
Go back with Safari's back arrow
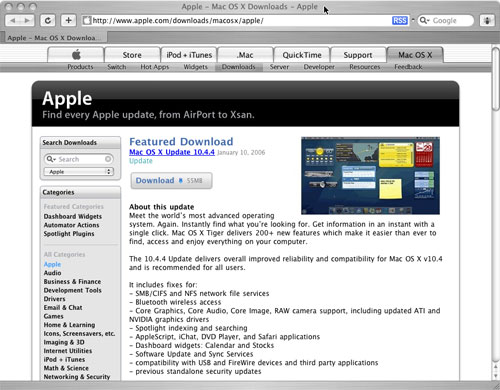(x=13, y=21)
